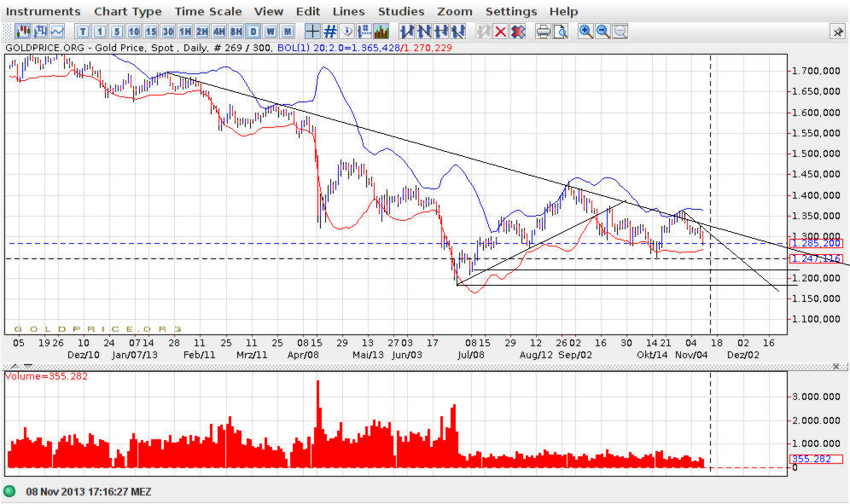Click the delete all lines icon
The width and height of the screenshot is (850, 504).
(x=518, y=32)
